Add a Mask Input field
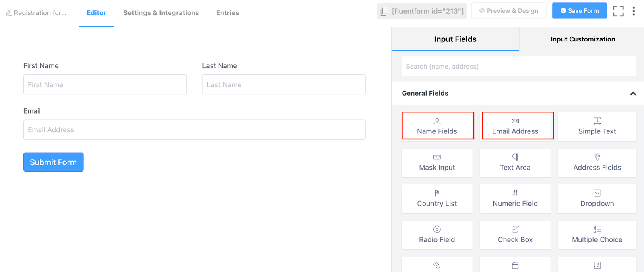 [437, 163]
